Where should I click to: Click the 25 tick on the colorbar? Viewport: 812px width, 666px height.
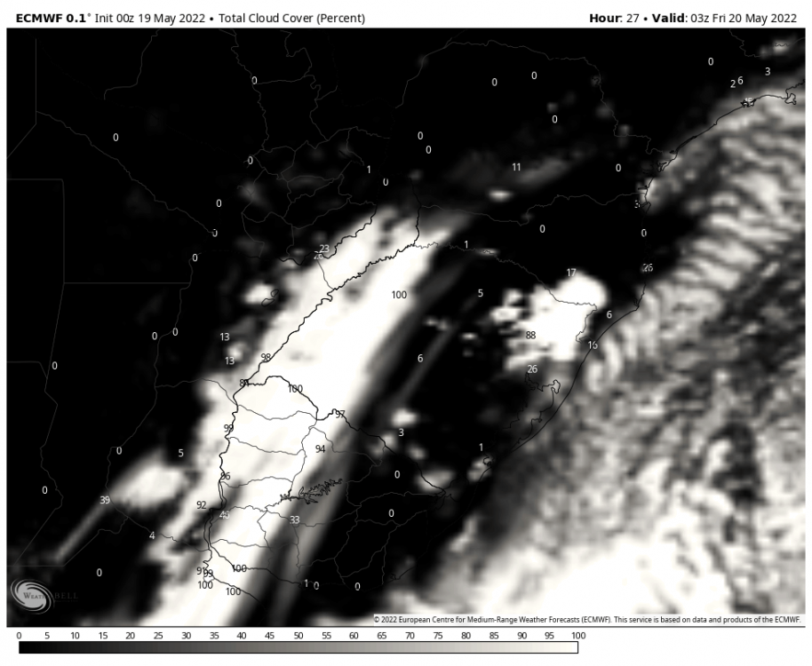coord(158,636)
